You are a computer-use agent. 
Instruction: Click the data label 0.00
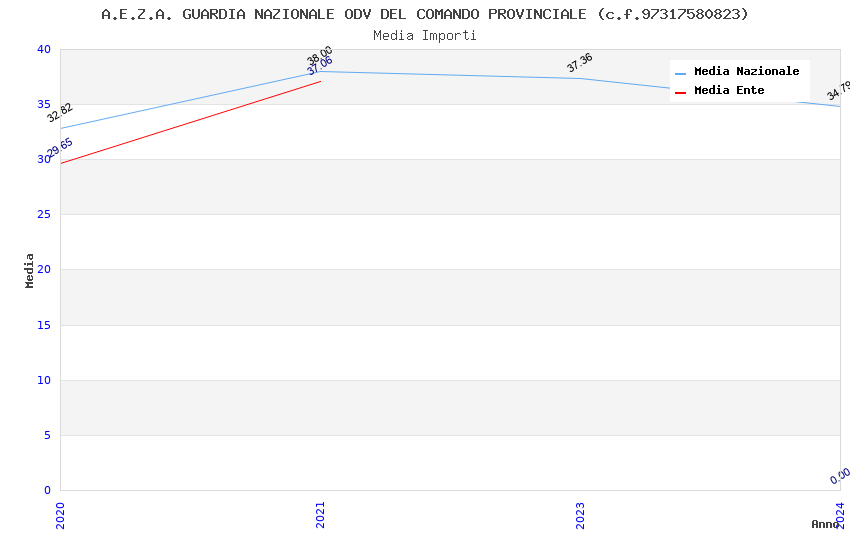pos(840,476)
